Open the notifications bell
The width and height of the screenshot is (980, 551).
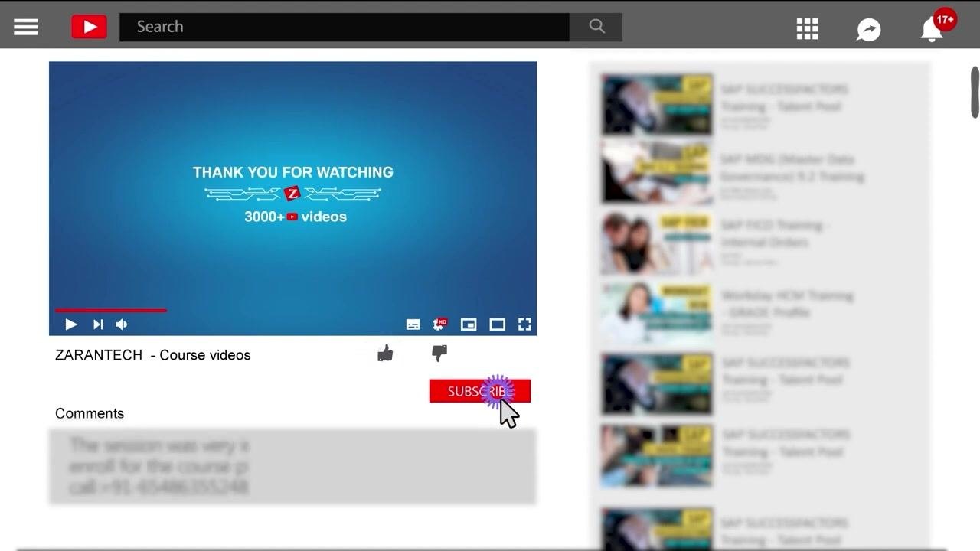(932, 30)
